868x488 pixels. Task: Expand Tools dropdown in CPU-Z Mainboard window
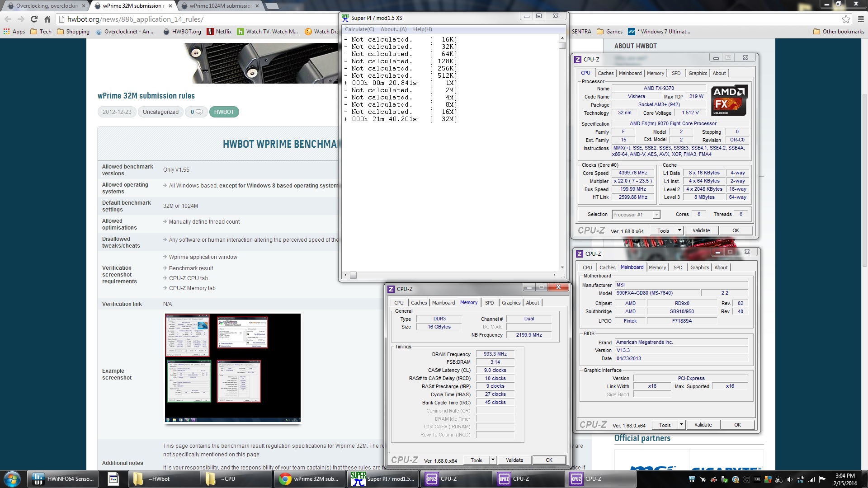coord(681,425)
